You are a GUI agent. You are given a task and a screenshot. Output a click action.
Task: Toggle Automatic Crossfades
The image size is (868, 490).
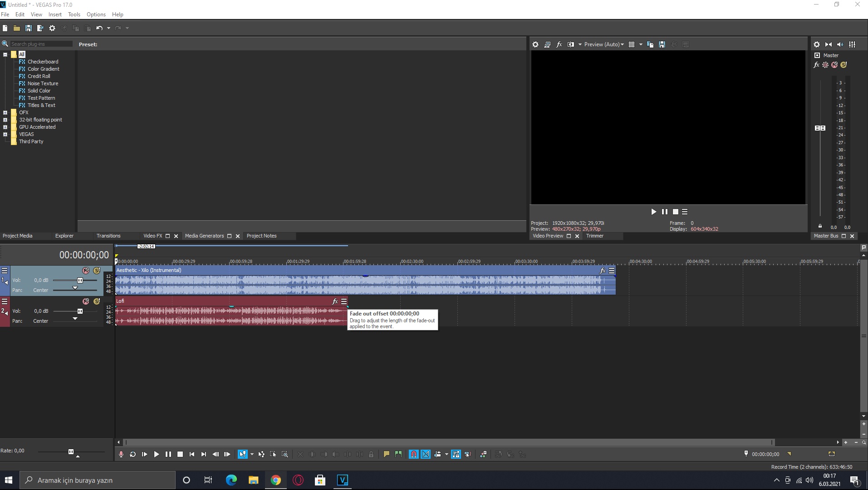pos(426,454)
